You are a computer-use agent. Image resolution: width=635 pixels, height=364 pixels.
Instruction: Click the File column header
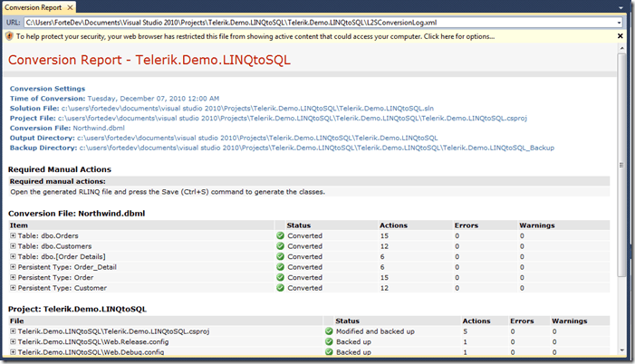coord(16,321)
